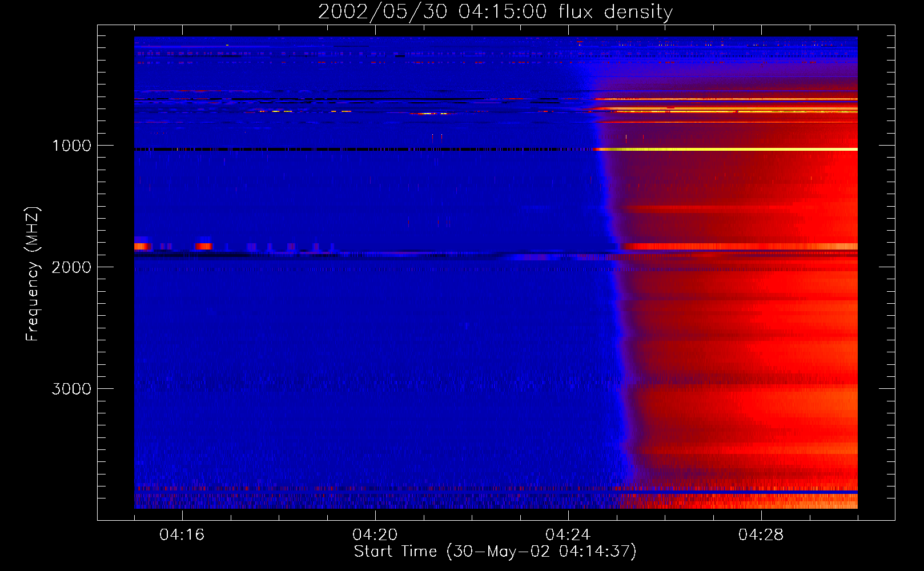This screenshot has height=571, width=924.
Task: Click the plot title '2002/05/30 04:15:00 flux density'
Action: click(495, 12)
